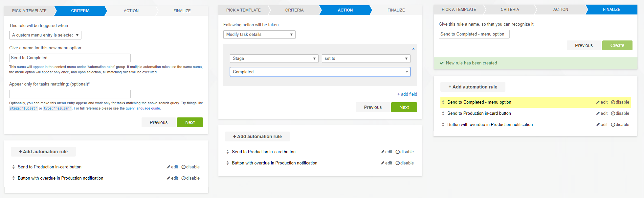Click the '+ add field' link
644x198 pixels.
tap(407, 94)
